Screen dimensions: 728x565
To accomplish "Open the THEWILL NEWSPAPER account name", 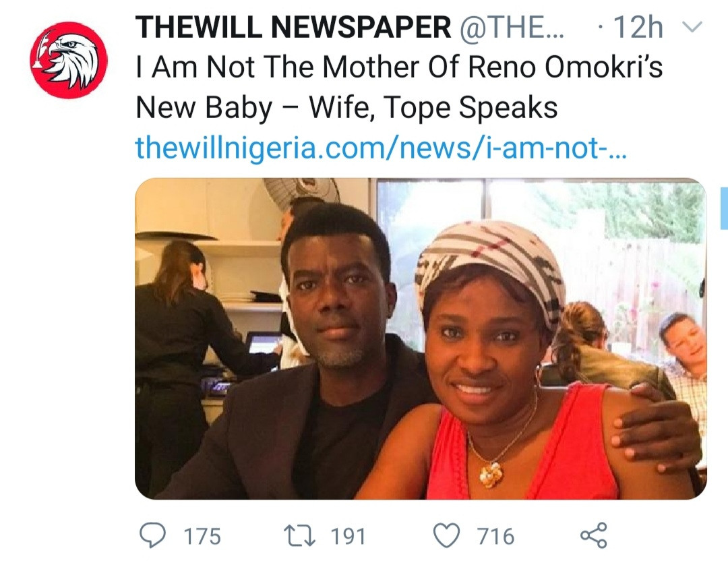I will click(293, 27).
